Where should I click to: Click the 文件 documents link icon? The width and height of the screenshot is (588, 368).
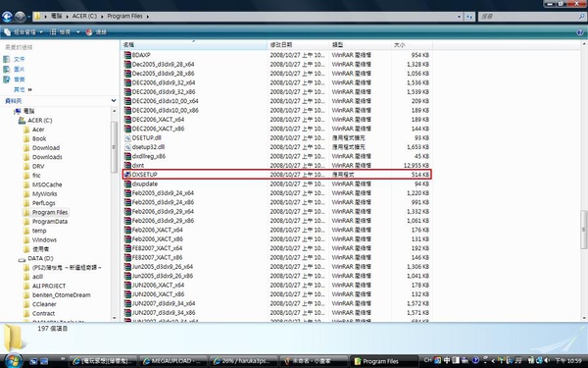pos(7,59)
